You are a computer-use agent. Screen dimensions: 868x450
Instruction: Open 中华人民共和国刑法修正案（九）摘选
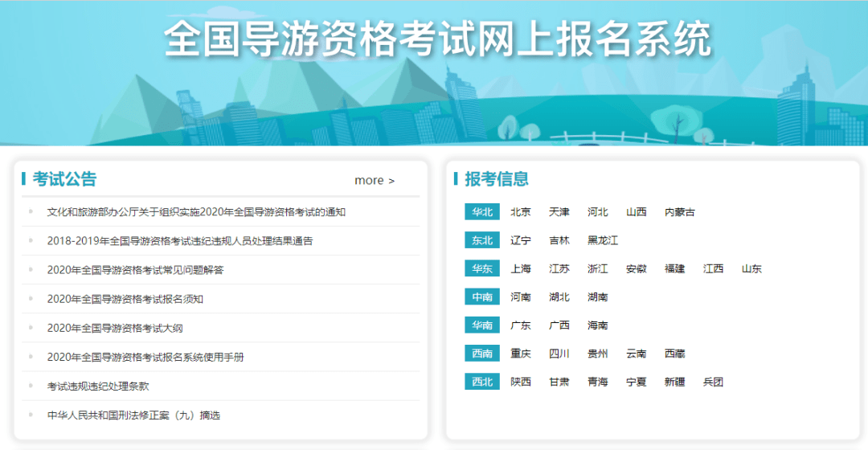tap(133, 415)
